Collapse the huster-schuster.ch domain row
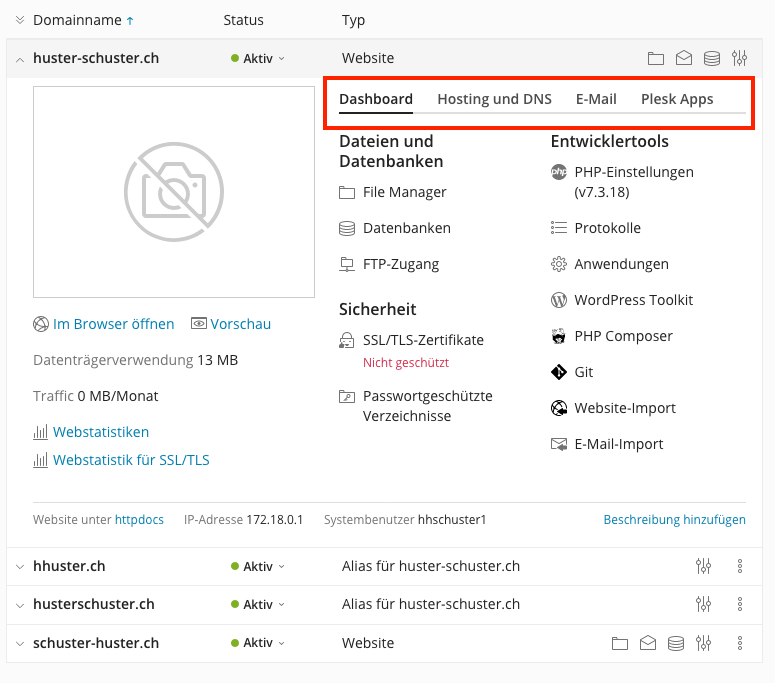This screenshot has height=683, width=775. pos(20,59)
